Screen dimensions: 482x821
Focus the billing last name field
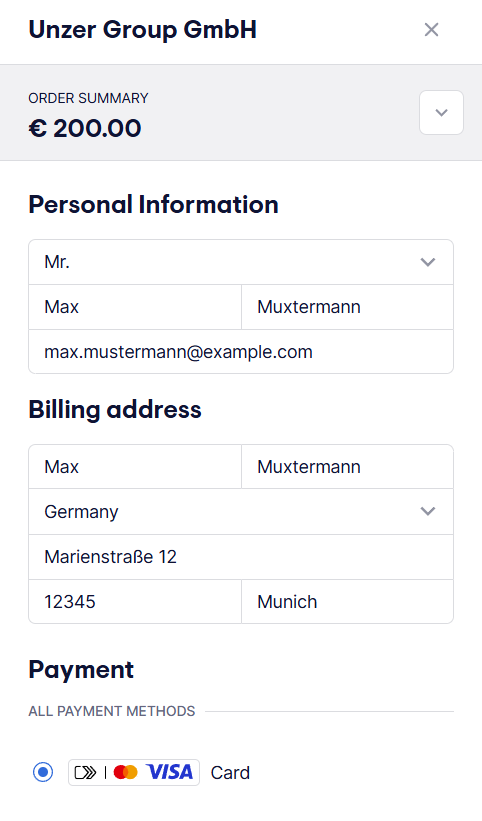coord(348,467)
